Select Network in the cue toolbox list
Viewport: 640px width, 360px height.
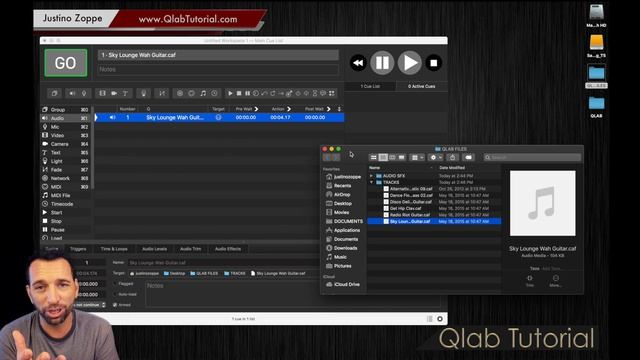[65, 178]
